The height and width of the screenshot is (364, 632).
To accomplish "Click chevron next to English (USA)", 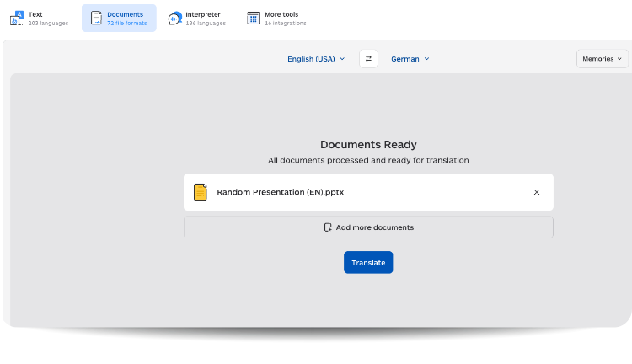I will click(x=342, y=59).
